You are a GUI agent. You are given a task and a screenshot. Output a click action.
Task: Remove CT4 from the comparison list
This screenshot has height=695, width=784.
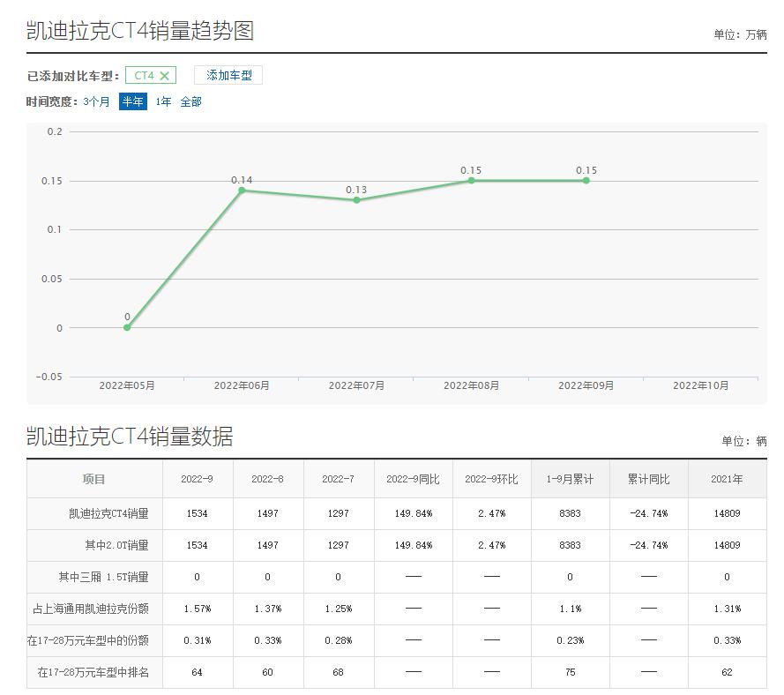(x=162, y=75)
